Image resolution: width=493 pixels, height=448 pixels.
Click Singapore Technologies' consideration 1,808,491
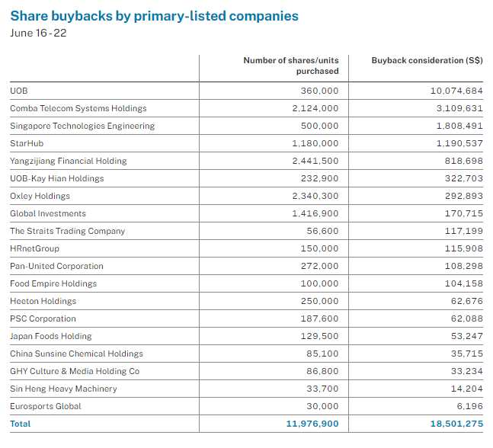[x=459, y=126]
